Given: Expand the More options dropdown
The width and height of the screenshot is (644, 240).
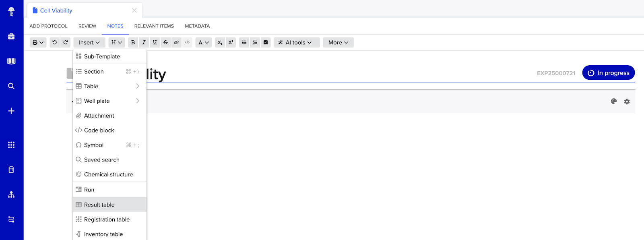Looking at the screenshot, I should point(338,42).
